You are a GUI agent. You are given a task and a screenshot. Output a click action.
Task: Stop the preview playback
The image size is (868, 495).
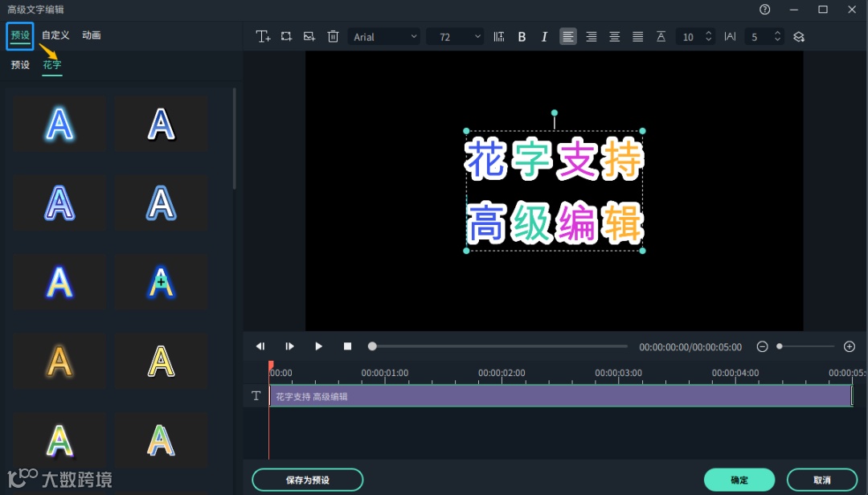tap(348, 346)
